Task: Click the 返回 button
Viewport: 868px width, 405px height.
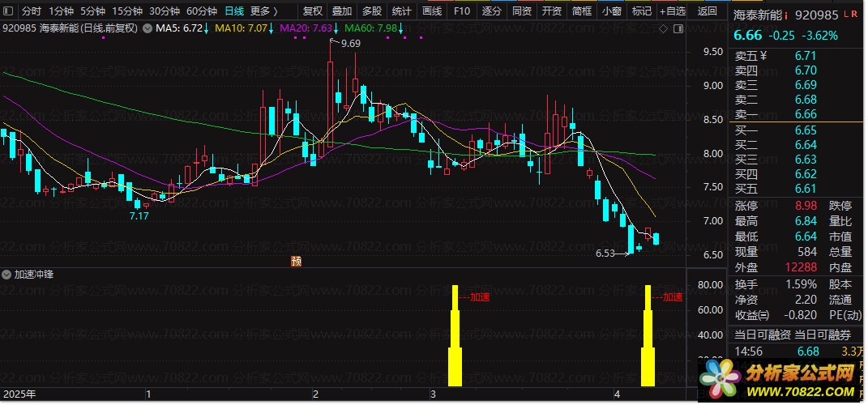Action: pos(707,11)
